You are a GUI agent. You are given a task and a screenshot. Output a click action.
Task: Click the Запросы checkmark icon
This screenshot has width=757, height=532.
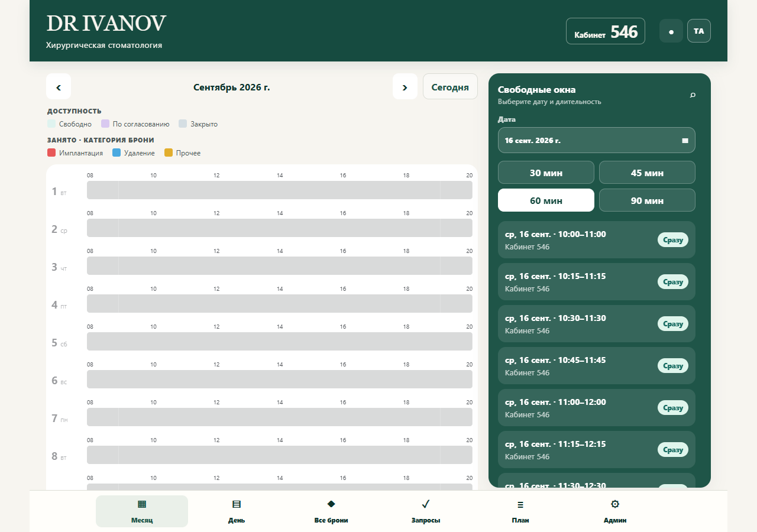tap(426, 504)
